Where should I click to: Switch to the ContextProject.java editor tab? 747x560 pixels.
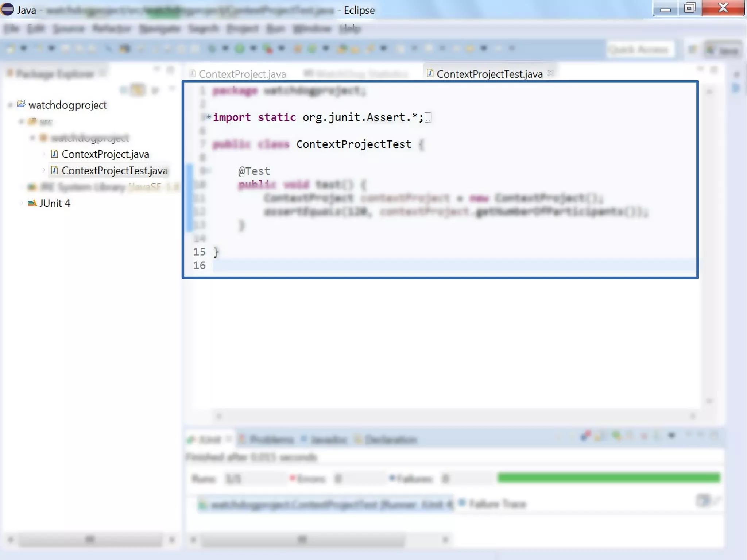(242, 74)
